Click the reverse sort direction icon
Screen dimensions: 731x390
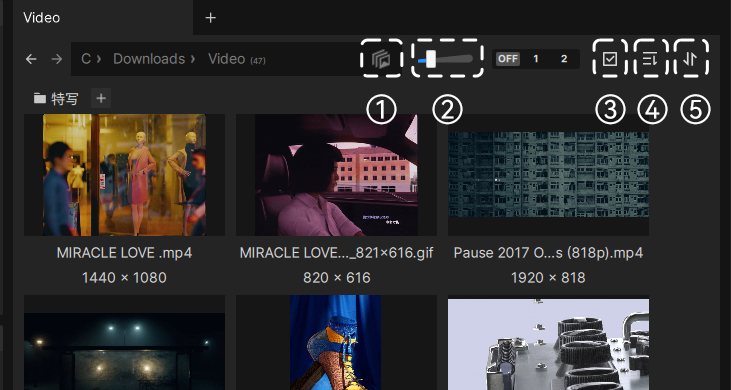click(x=691, y=59)
